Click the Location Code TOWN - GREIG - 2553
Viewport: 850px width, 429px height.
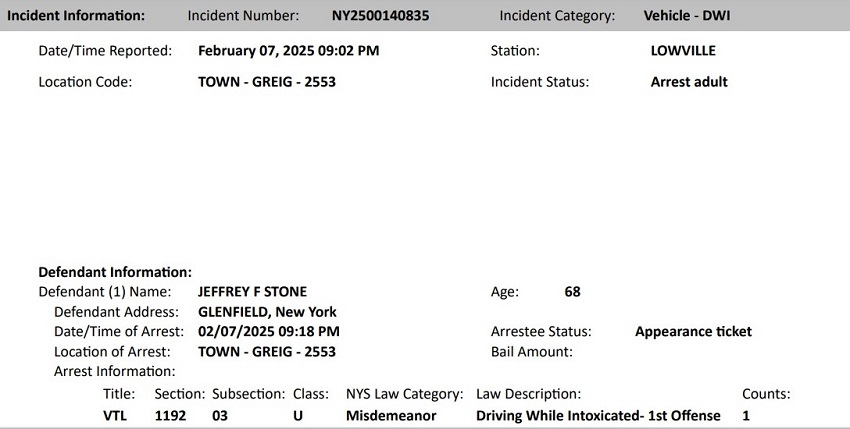267,82
